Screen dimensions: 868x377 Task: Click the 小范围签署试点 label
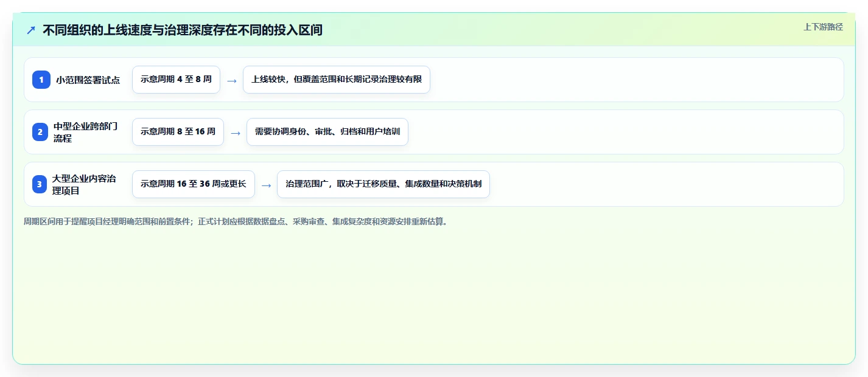click(88, 80)
